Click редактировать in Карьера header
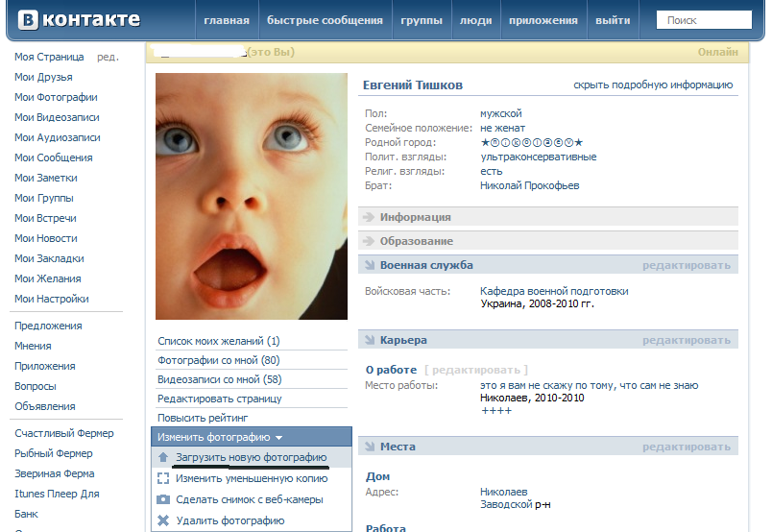 [687, 340]
